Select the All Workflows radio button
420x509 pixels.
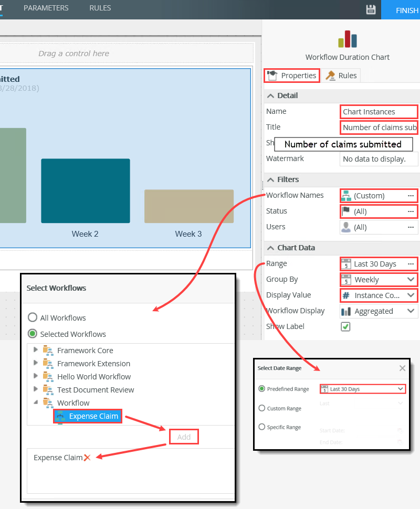[33, 317]
